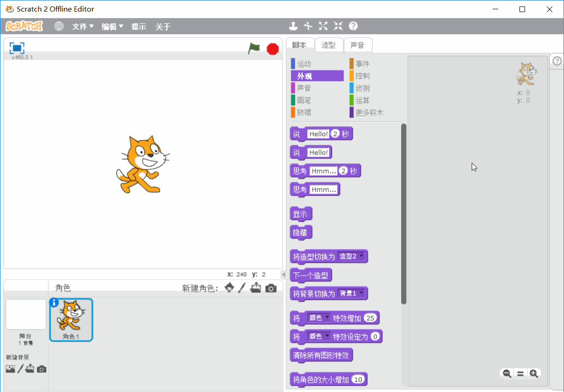This screenshot has width=564, height=392.
Task: Choose the shrink sprite tool
Action: point(338,26)
